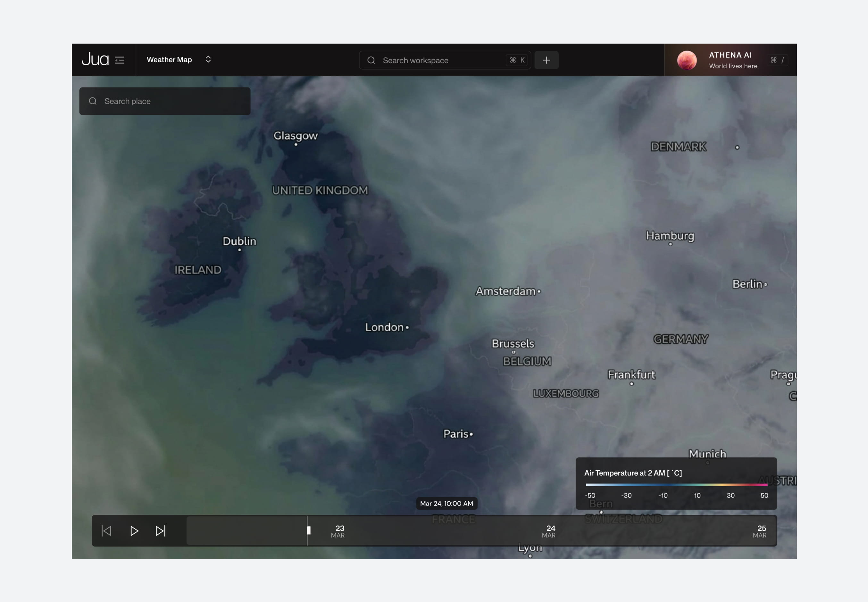This screenshot has height=602, width=868.
Task: Click the Athena AI avatar orb
Action: [x=687, y=60]
